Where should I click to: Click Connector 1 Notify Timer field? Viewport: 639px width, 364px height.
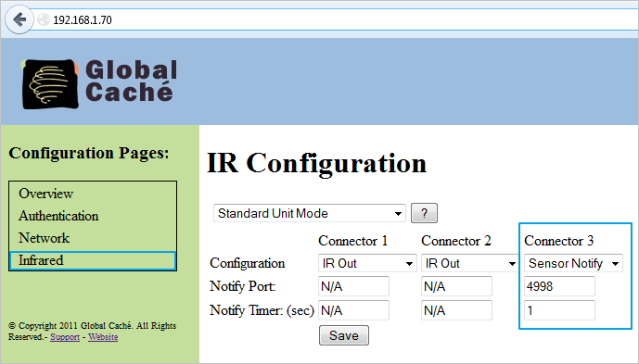353,310
